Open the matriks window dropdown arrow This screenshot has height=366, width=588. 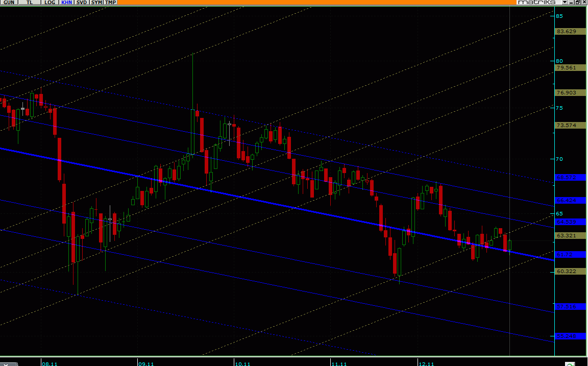565,2
